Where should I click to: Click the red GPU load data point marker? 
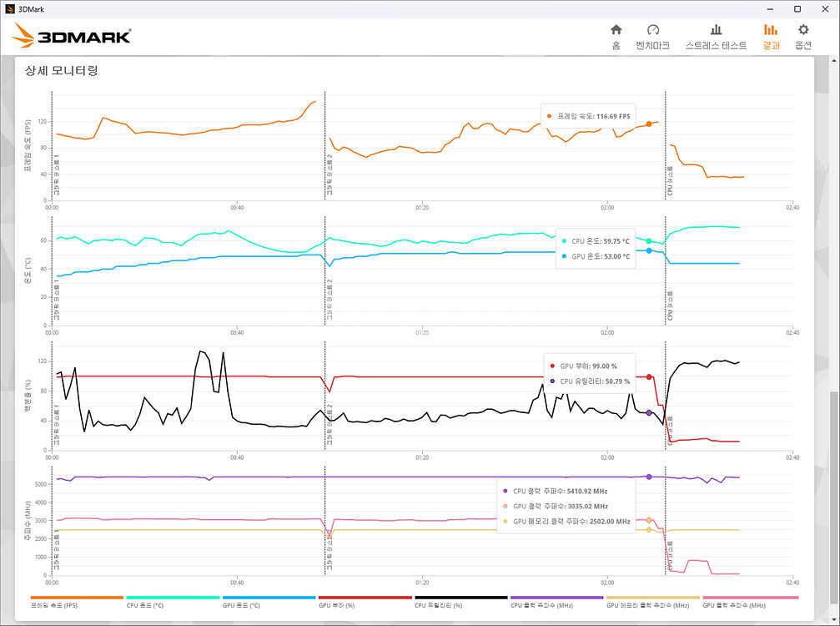click(x=649, y=376)
